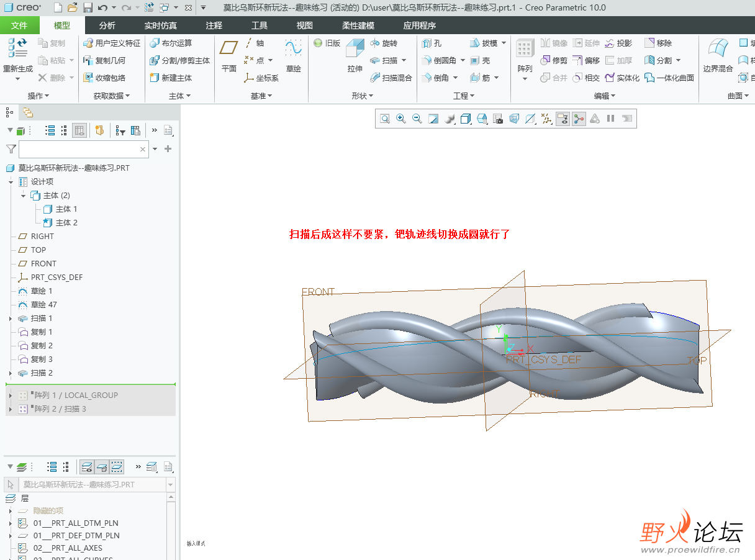Image resolution: width=755 pixels, height=560 pixels.
Task: Toggle the Legacy (旧版) option
Action: point(327,43)
